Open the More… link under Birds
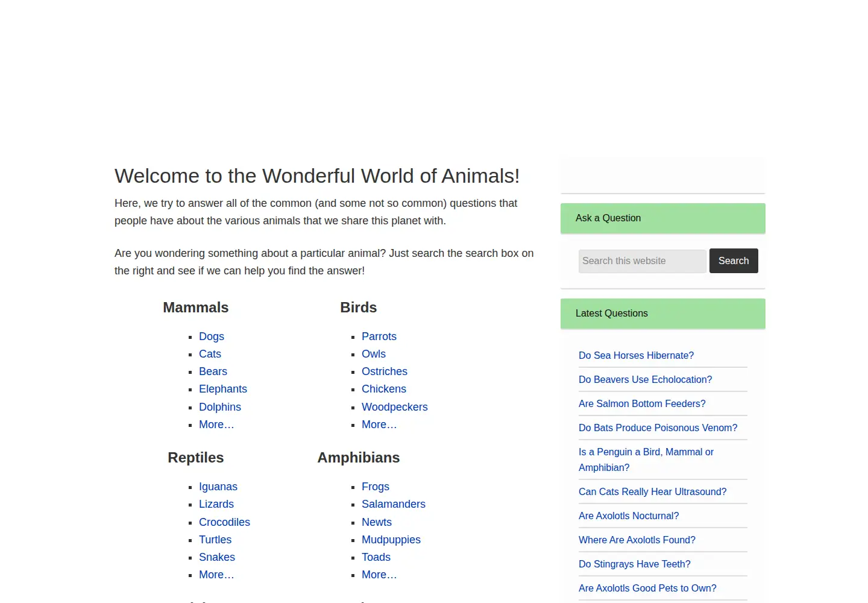The height and width of the screenshot is (603, 868). (379, 425)
